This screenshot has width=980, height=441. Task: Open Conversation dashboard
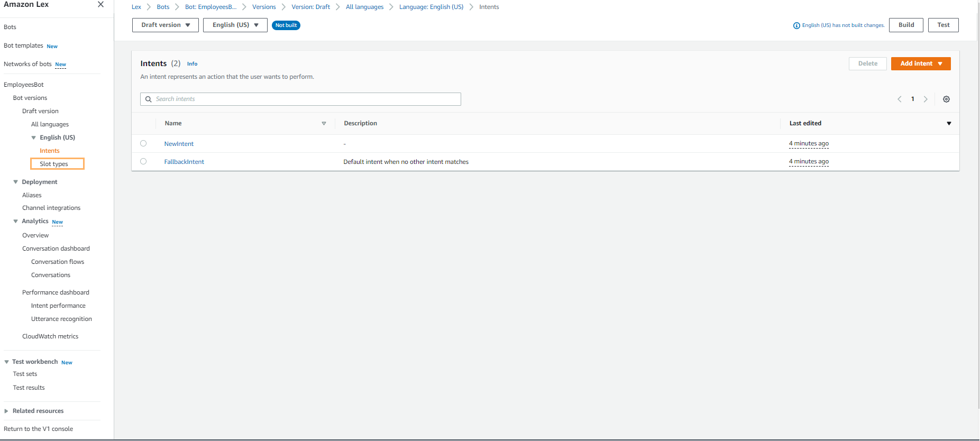pos(56,249)
